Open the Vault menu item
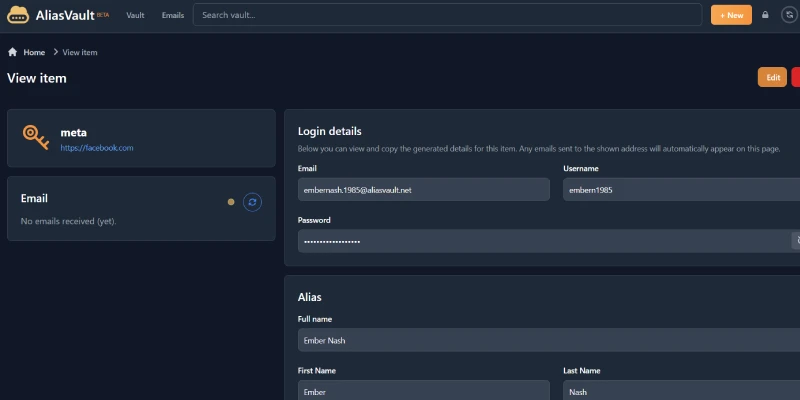800x400 pixels. click(135, 15)
